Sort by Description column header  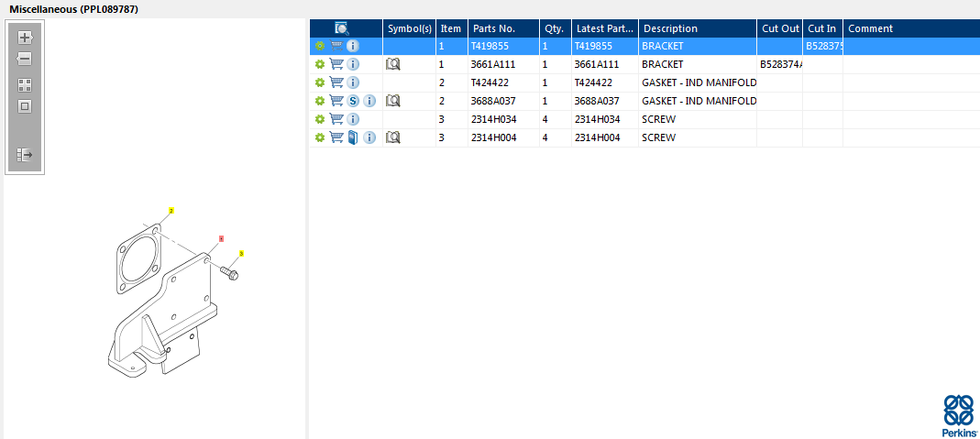(698, 28)
